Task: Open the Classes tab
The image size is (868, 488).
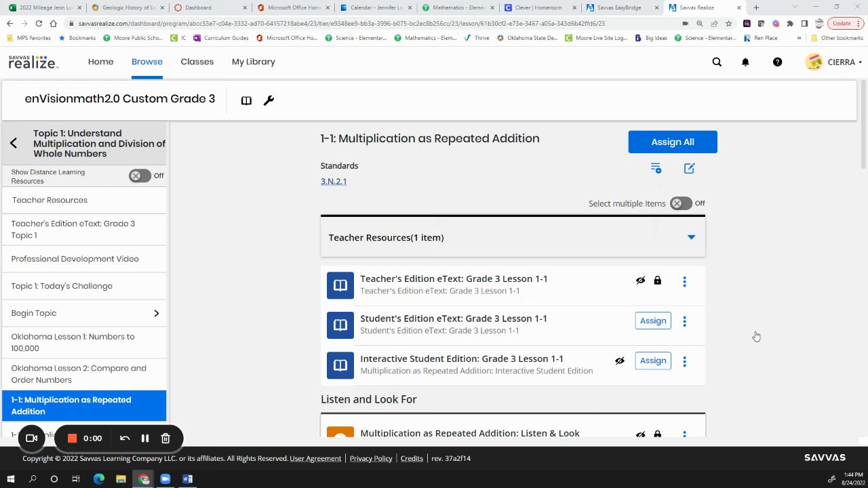Action: tap(197, 62)
